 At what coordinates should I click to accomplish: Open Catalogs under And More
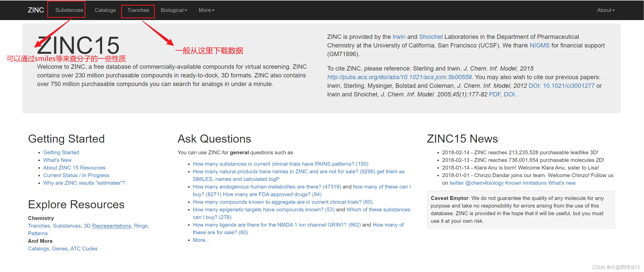pyautogui.click(x=38, y=249)
